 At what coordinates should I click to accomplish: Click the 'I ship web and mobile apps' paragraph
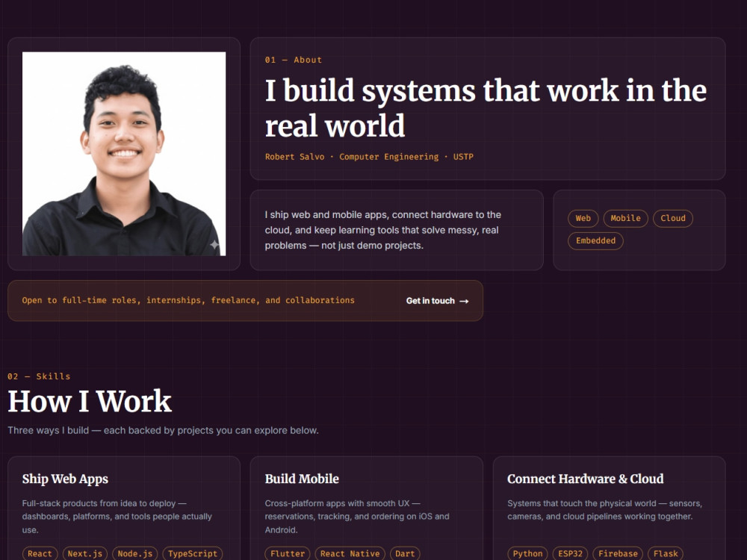click(x=383, y=230)
